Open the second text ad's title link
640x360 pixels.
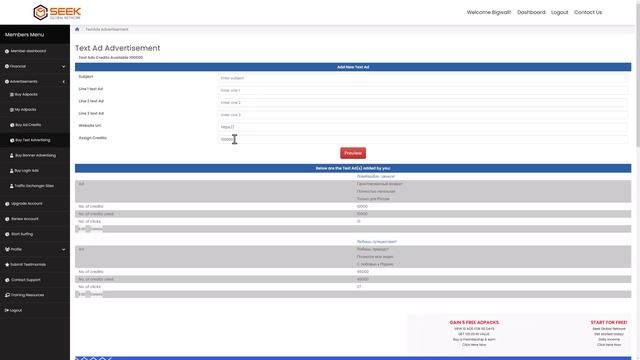pos(376,242)
